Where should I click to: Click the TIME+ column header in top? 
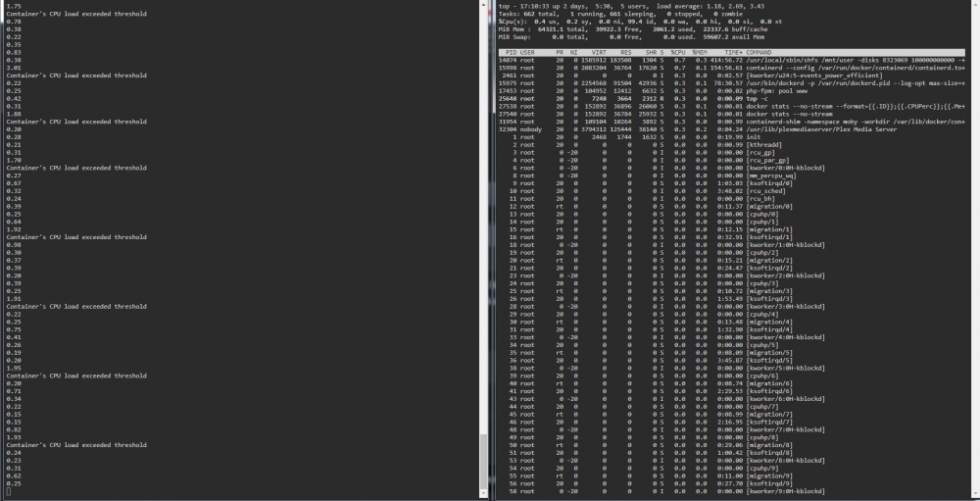pos(734,53)
